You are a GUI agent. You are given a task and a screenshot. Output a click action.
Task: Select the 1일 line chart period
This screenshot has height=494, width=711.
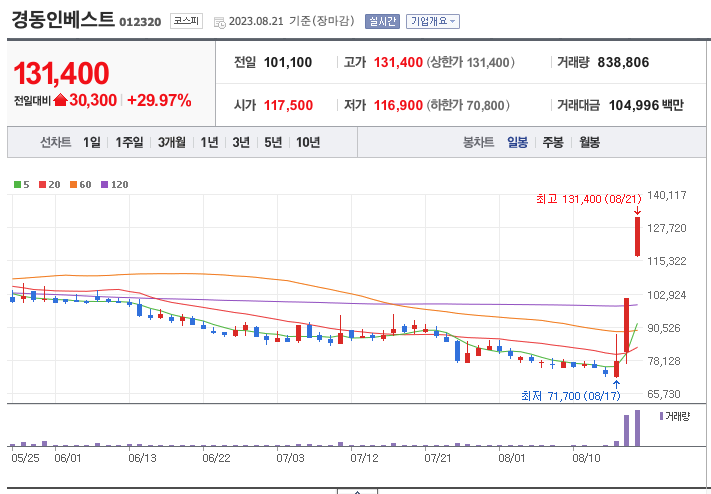92,142
